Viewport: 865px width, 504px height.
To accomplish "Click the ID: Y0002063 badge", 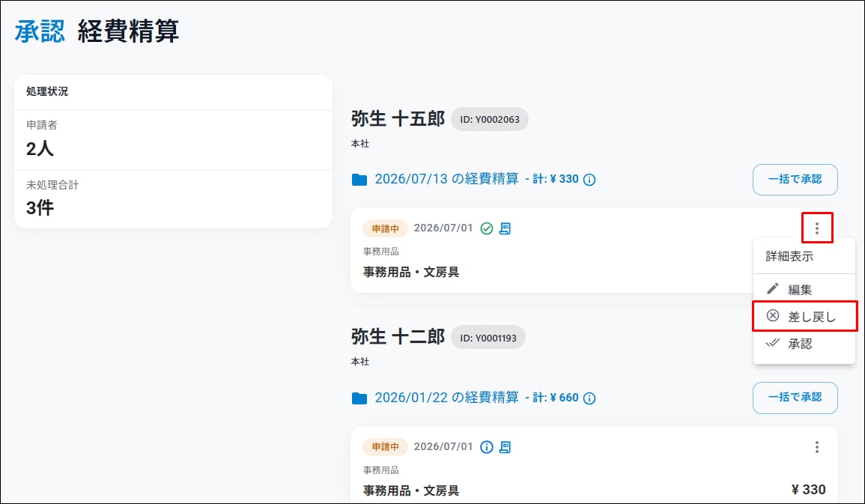I will click(x=489, y=119).
